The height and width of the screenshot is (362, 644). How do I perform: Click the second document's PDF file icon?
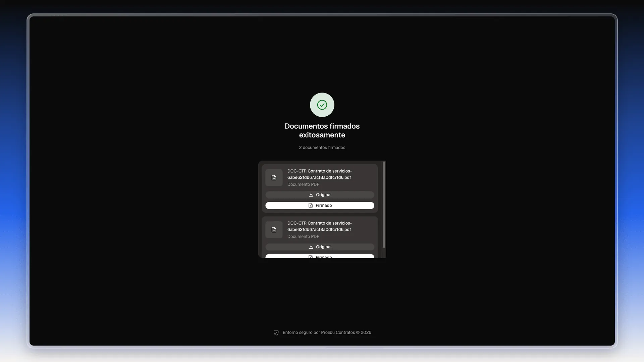(274, 230)
